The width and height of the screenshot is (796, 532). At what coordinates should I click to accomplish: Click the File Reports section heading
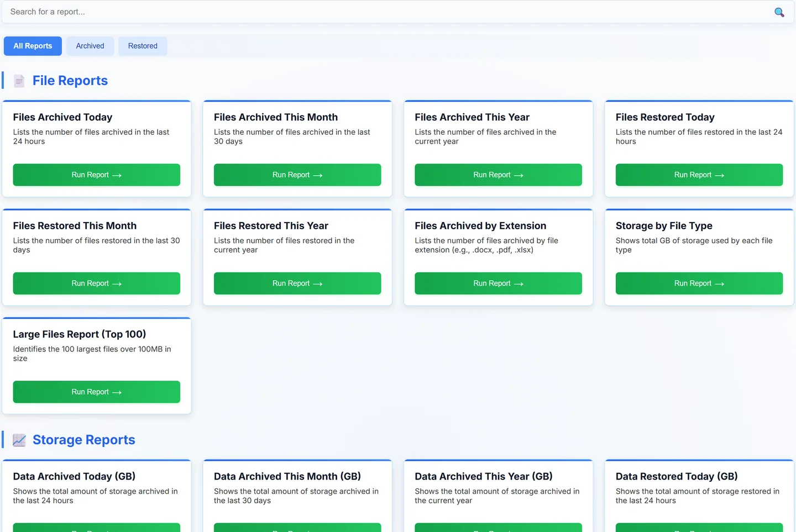[70, 81]
